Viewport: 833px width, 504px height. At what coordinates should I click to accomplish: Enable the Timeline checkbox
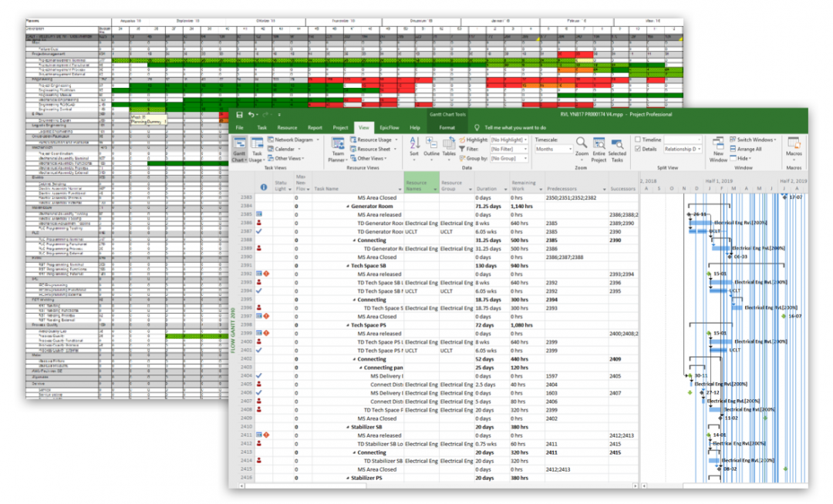tap(639, 139)
